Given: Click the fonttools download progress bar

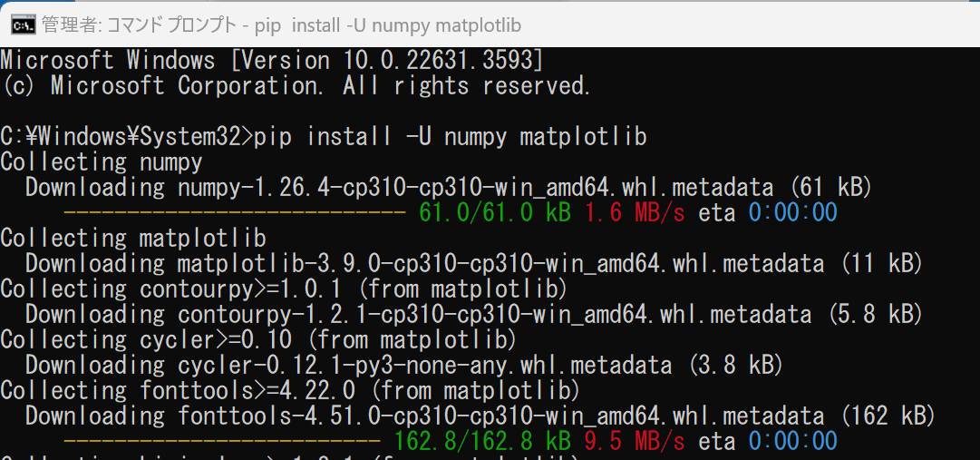Looking at the screenshot, I should 221,443.
